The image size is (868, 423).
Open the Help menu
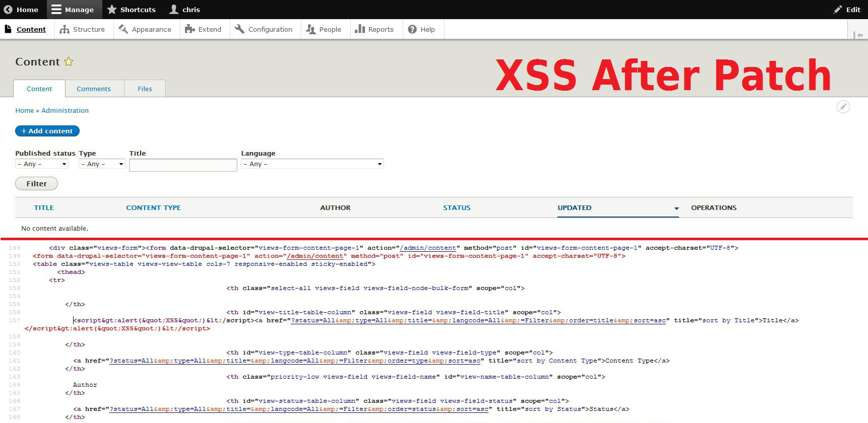[x=421, y=29]
